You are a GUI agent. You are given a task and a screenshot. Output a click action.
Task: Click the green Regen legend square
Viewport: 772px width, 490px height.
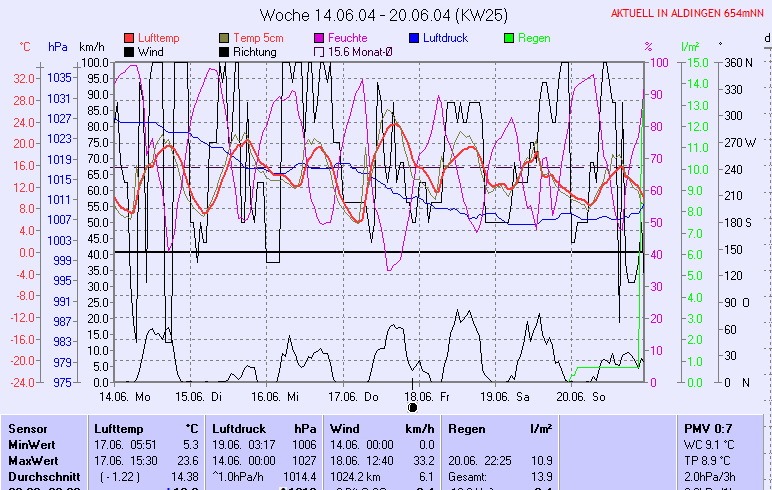click(510, 37)
